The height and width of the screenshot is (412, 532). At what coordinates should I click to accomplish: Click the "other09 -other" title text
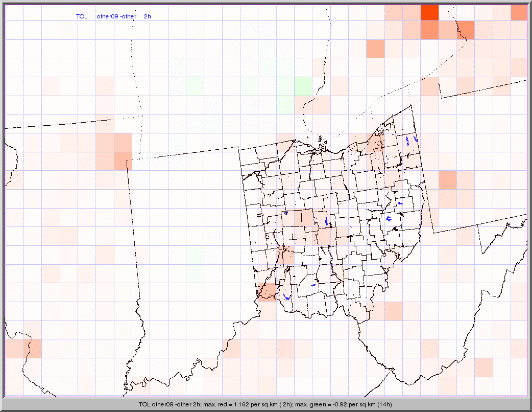[116, 16]
